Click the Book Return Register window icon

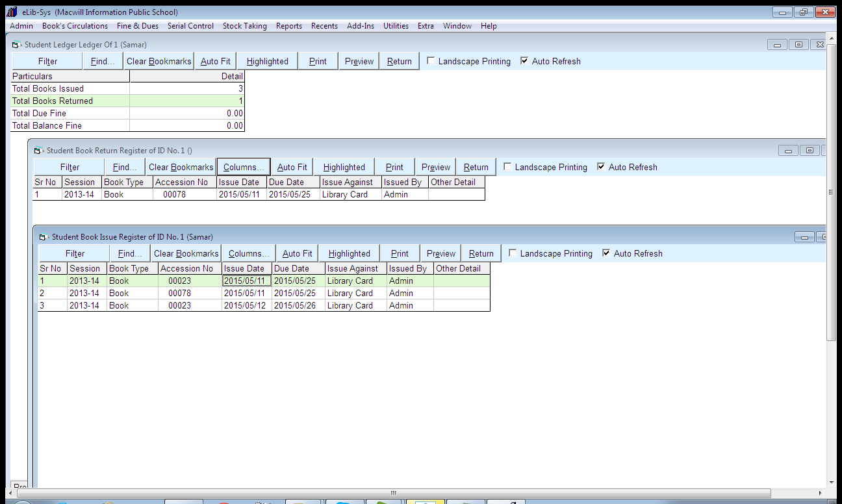[38, 151]
